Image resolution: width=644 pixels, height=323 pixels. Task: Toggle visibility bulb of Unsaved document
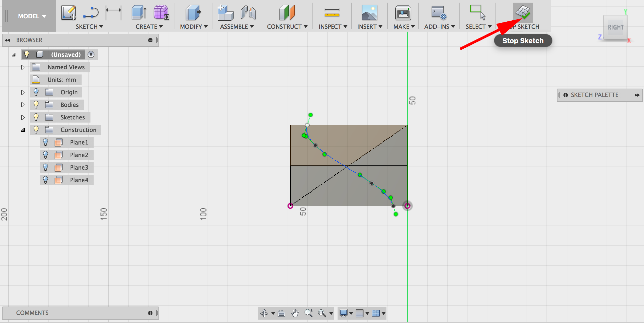26,54
